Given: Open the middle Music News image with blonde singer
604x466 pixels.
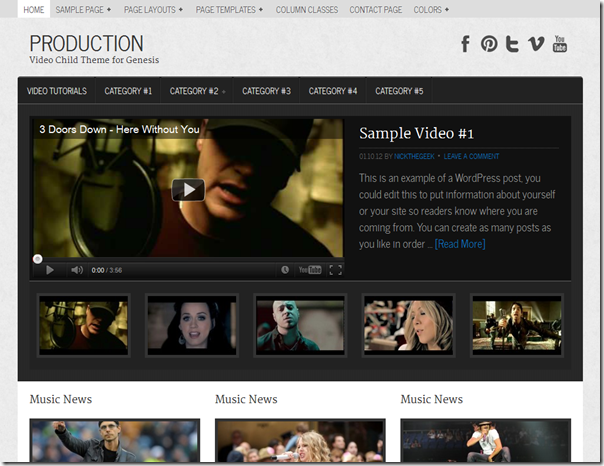Looking at the screenshot, I should click(300, 441).
